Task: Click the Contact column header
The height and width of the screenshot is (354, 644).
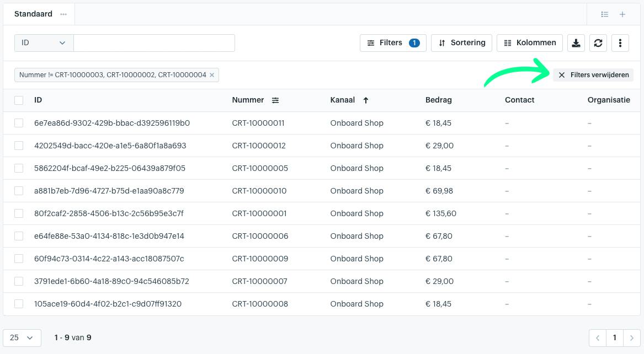Action: point(519,100)
